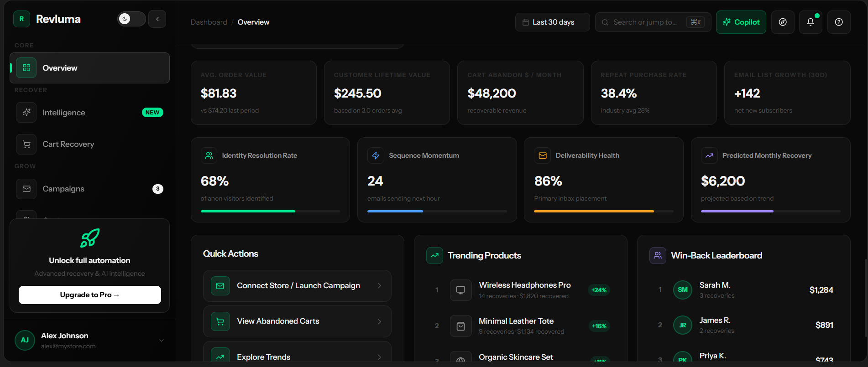Click the Sequence Momentum progress bar

(437, 211)
